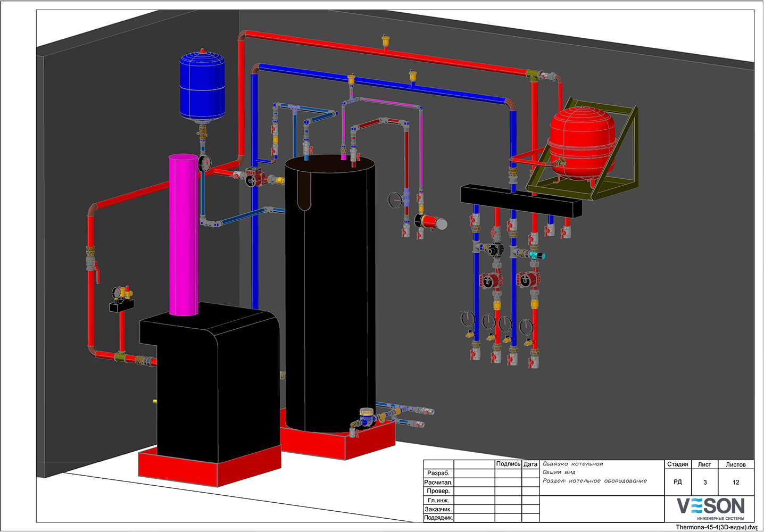Click the file name "Thermona-45-4(3D-виды).dwg"
Viewport: 764px width, 532px height.
[x=717, y=527]
